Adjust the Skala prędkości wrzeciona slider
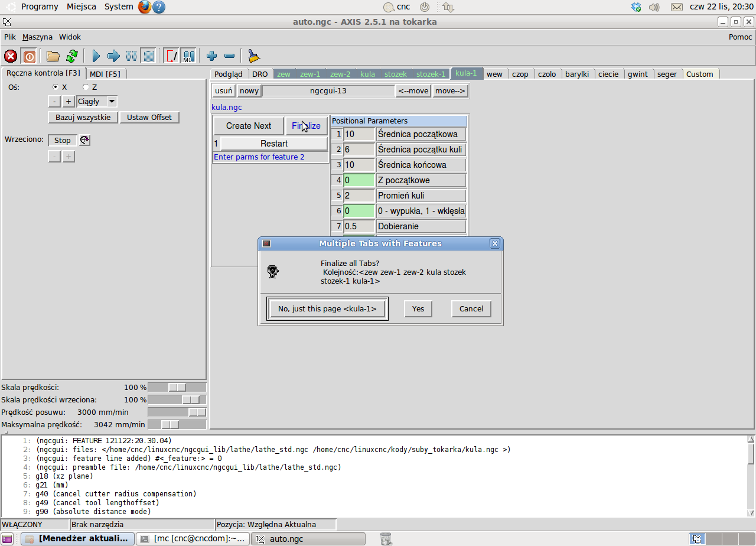The image size is (756, 546). coord(177,399)
